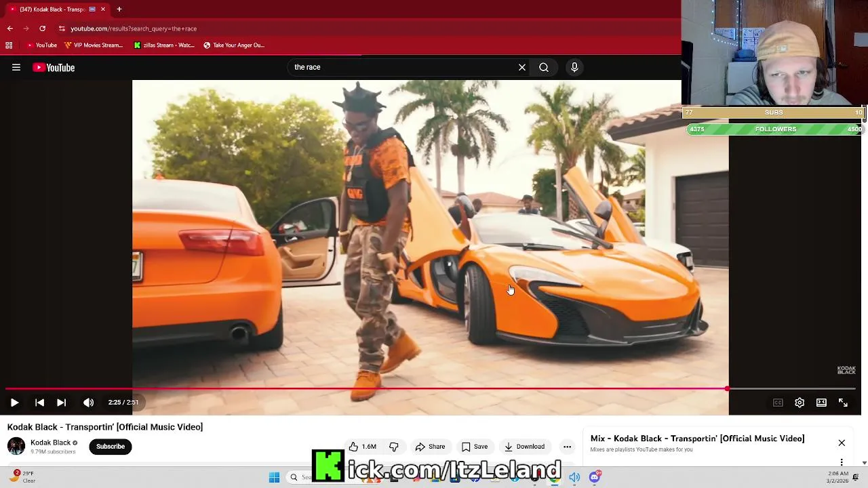Skip to the next video

(61, 403)
